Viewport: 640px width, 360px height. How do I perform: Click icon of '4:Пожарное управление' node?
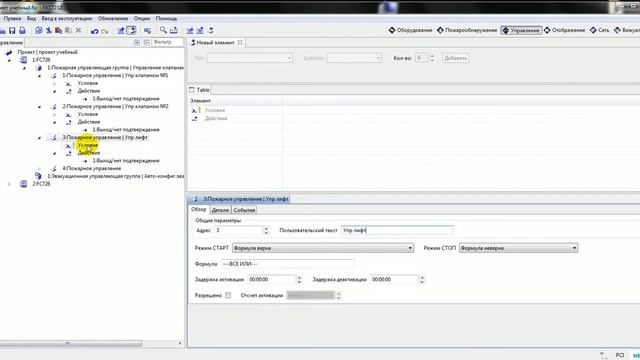(53, 168)
